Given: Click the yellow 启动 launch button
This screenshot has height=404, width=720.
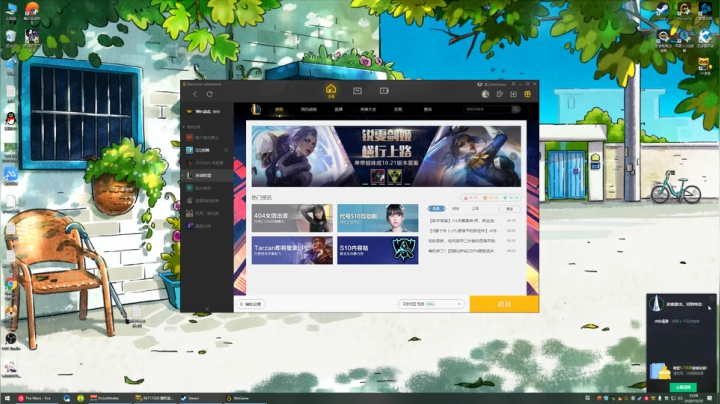Looking at the screenshot, I should [504, 304].
